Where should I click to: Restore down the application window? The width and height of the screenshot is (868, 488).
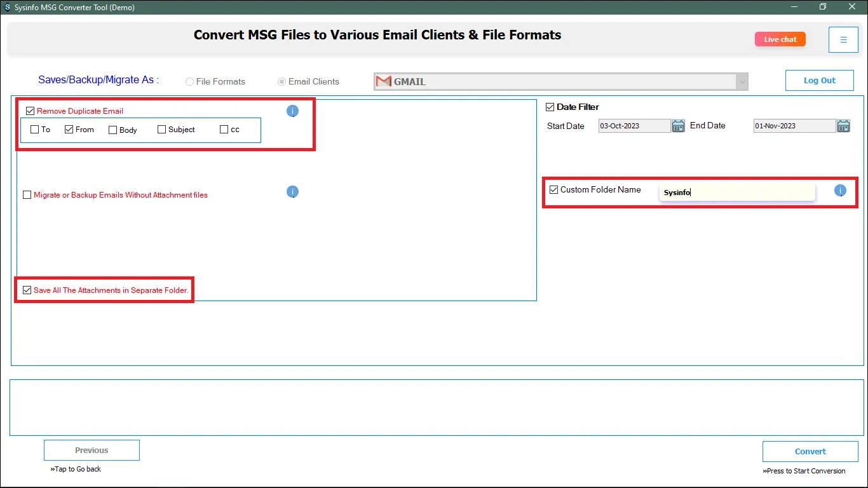tap(823, 7)
